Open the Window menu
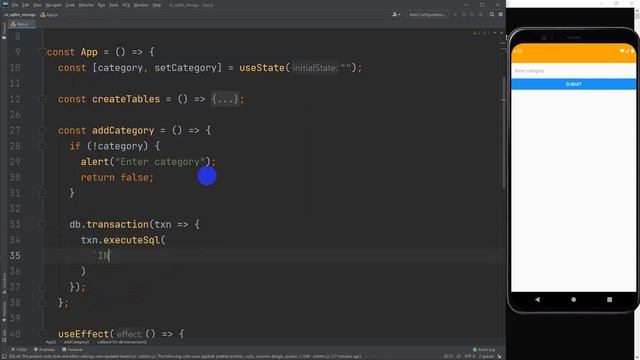Screen dimensions: 640x360 [x=141, y=5]
